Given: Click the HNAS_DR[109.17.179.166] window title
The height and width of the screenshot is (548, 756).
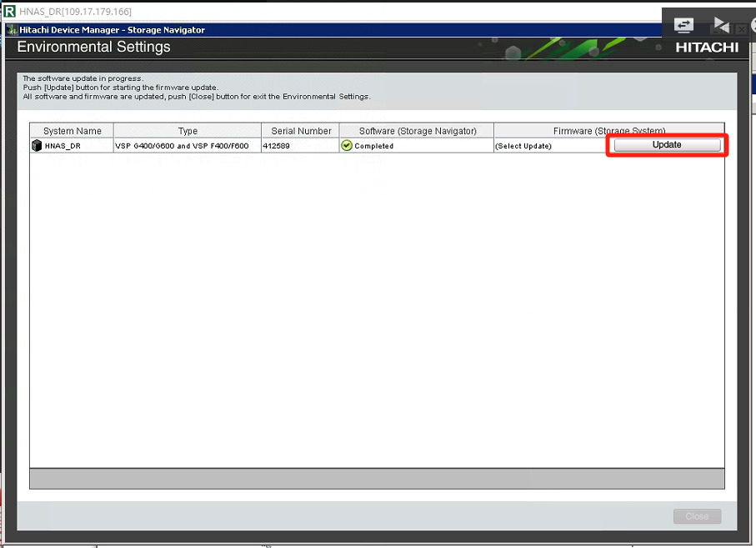Looking at the screenshot, I should pos(75,11).
